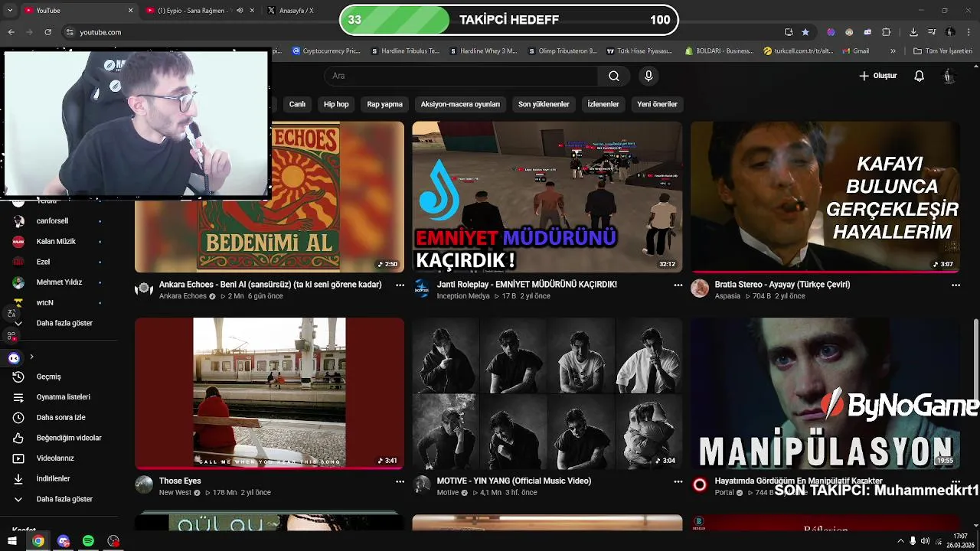Screen dimensions: 980x551
Task: Open Chrome downloads icon
Action: click(913, 32)
